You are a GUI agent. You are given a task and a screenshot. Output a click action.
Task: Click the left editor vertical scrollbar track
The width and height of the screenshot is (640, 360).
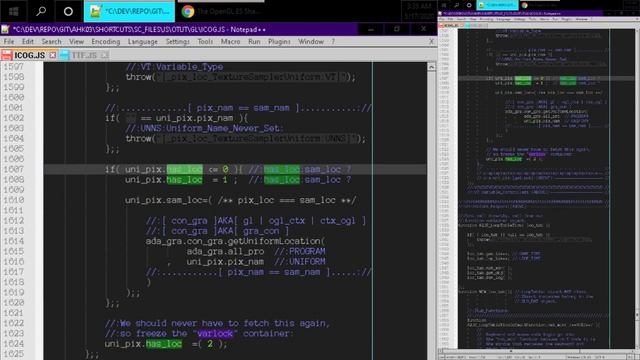coord(431,216)
